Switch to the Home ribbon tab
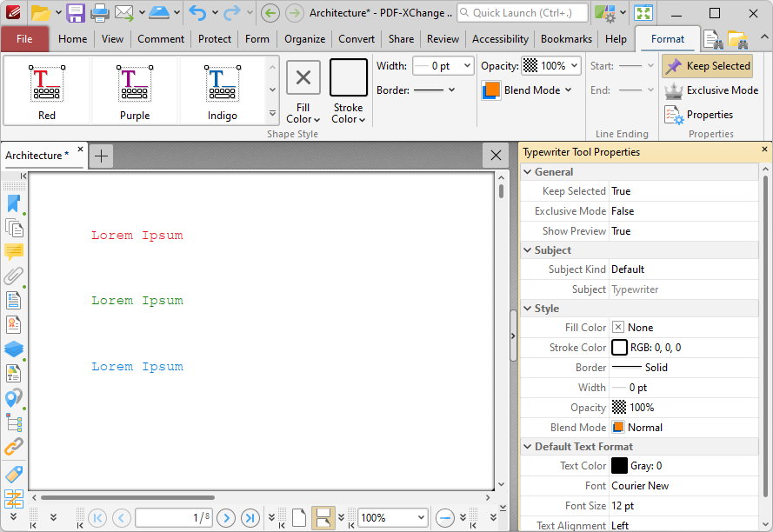Image resolution: width=773 pixels, height=532 pixels. tap(72, 39)
